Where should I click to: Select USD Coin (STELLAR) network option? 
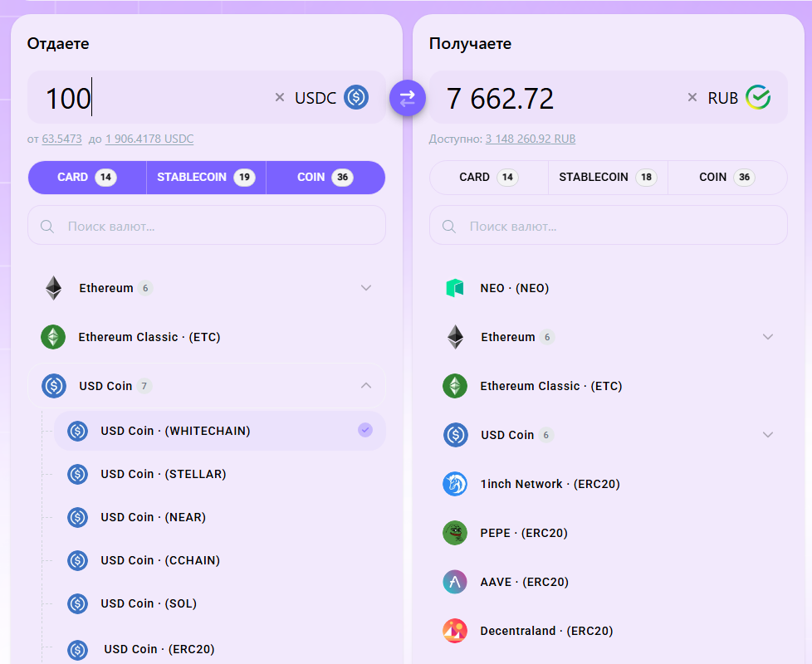click(x=164, y=474)
